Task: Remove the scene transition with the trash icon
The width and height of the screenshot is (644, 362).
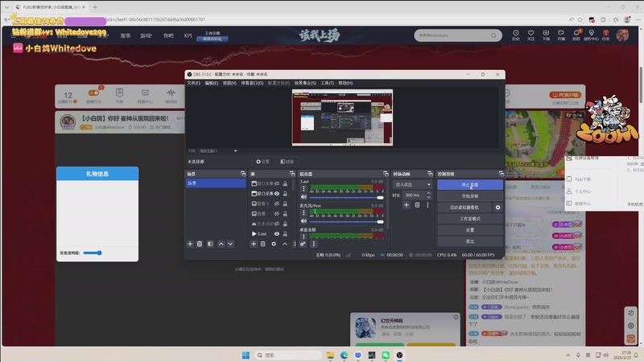Action: (x=417, y=205)
